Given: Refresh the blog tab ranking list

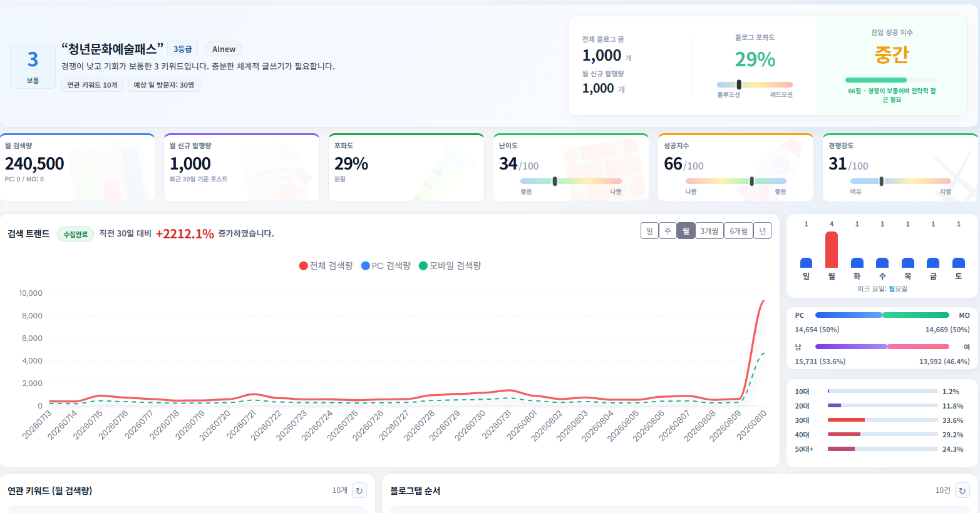Looking at the screenshot, I should coord(962,490).
